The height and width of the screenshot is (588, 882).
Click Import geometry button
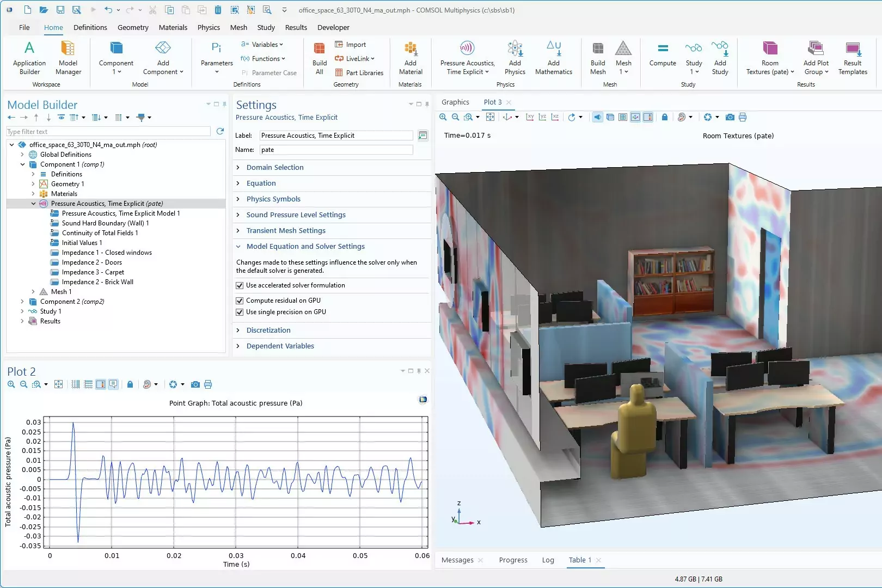pos(351,45)
